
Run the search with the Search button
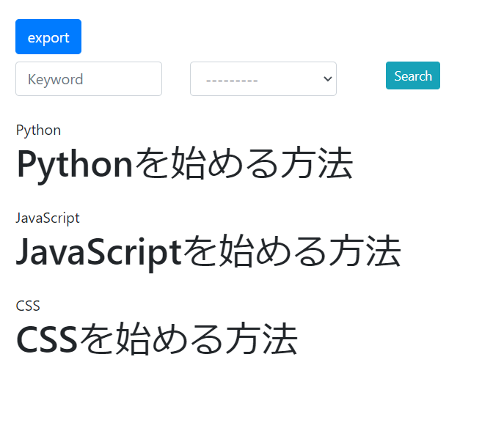click(x=413, y=75)
